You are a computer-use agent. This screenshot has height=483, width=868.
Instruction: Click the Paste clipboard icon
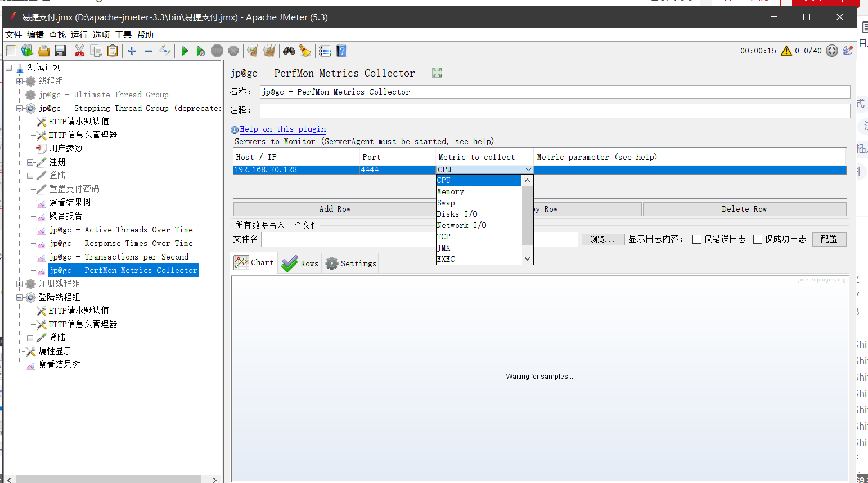point(113,51)
